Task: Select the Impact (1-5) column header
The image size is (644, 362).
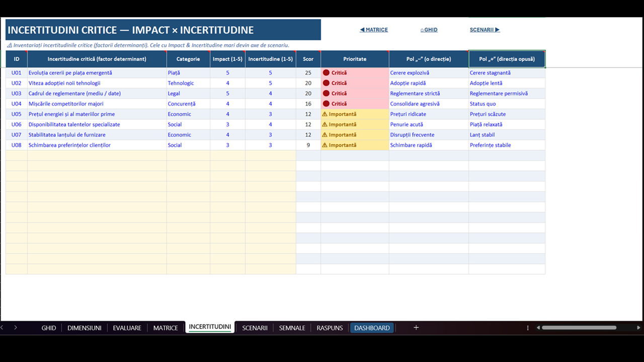Action: point(227,59)
